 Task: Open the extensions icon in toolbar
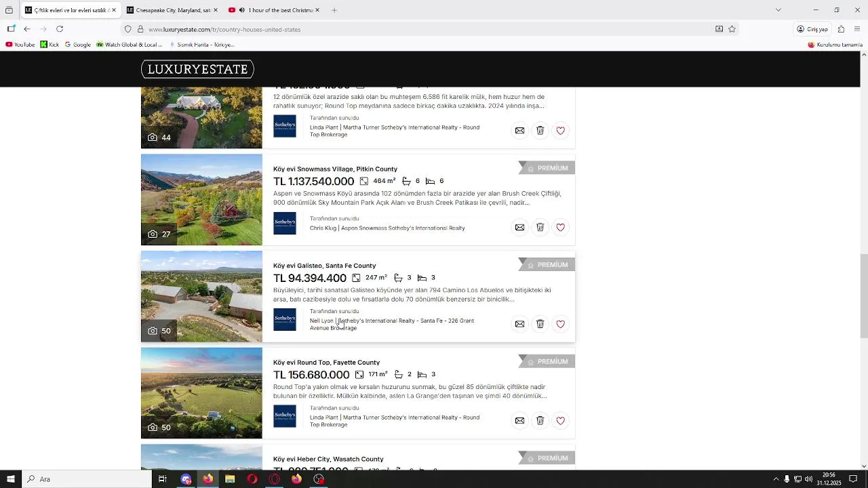pyautogui.click(x=841, y=29)
